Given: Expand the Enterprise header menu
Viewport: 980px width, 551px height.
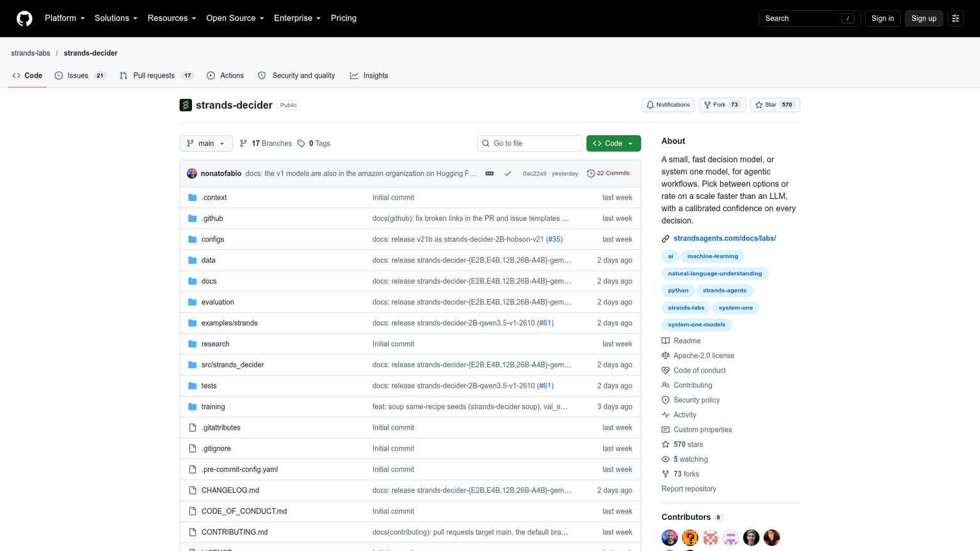Looking at the screenshot, I should (297, 18).
